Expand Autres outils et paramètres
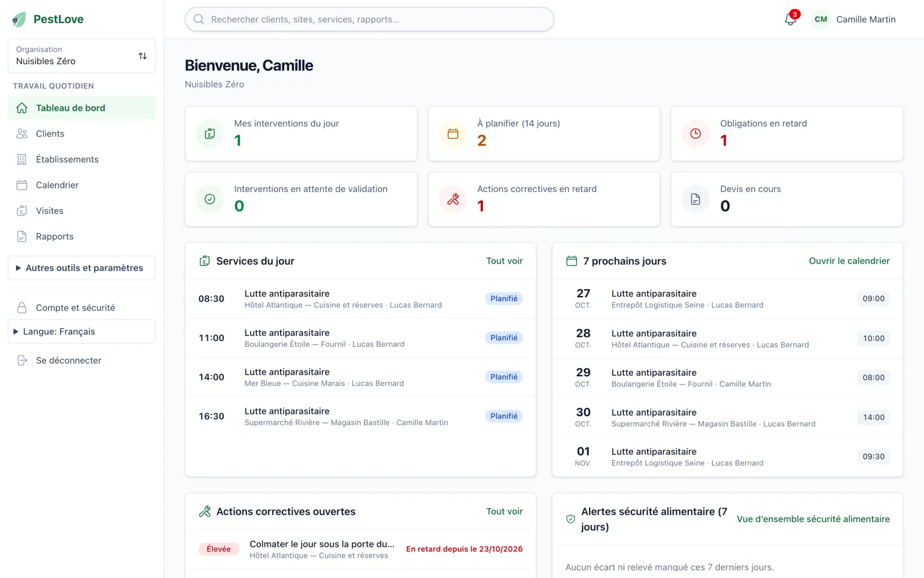This screenshot has width=924, height=578. pos(81,268)
